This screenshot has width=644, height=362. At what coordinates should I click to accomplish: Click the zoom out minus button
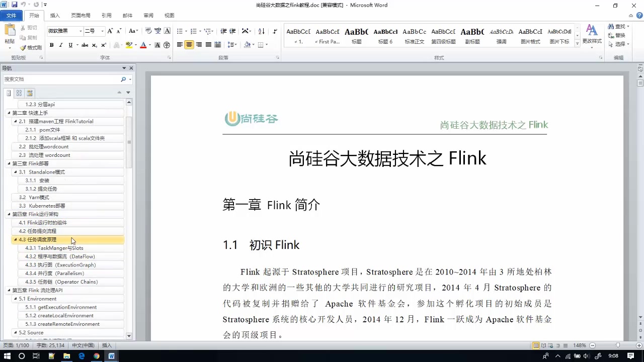click(592, 345)
